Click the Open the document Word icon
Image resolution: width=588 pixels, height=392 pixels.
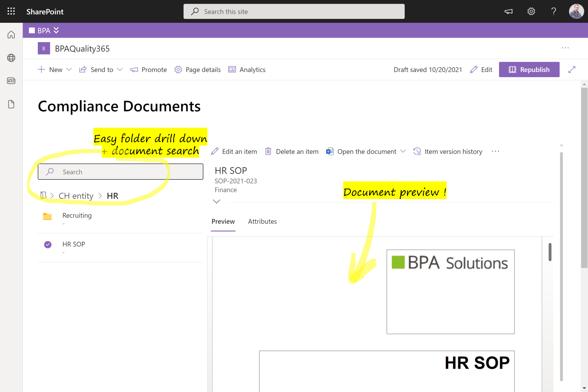(330, 152)
